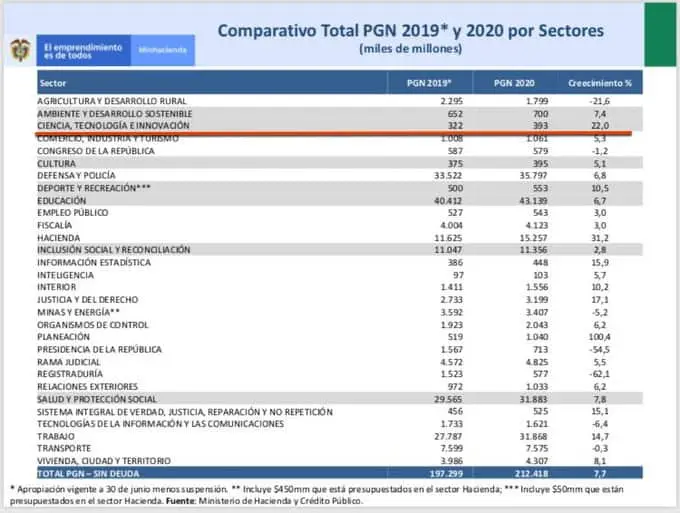Select the 'EDUCACIÓN' row label
This screenshot has height=513, width=680.
pyautogui.click(x=62, y=201)
